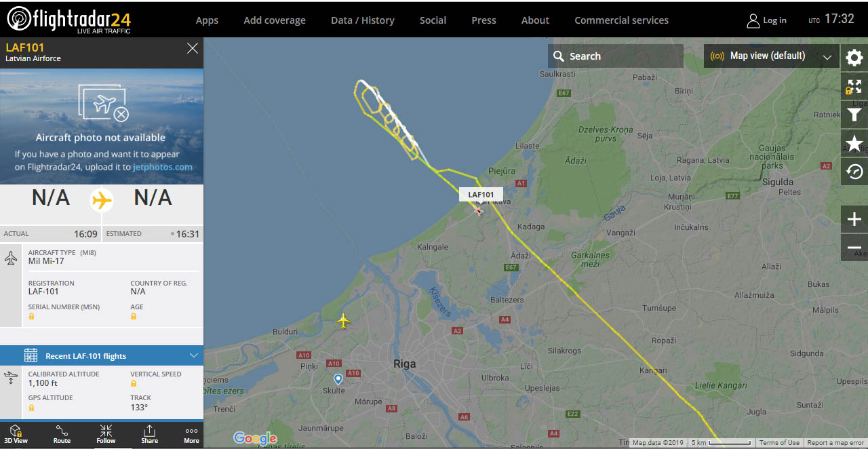Open map settings gear icon
The height and width of the screenshot is (449, 868).
point(854,58)
